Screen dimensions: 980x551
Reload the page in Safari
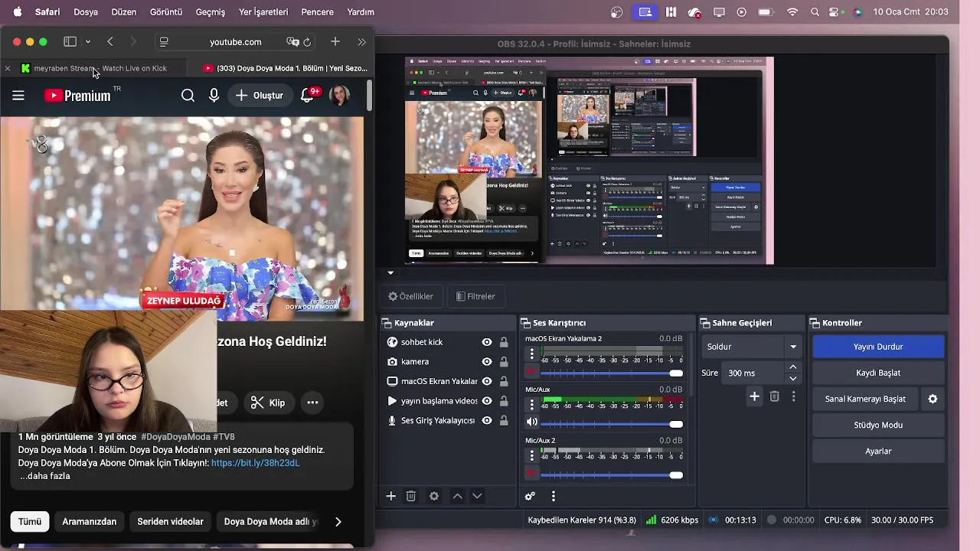[x=307, y=42]
